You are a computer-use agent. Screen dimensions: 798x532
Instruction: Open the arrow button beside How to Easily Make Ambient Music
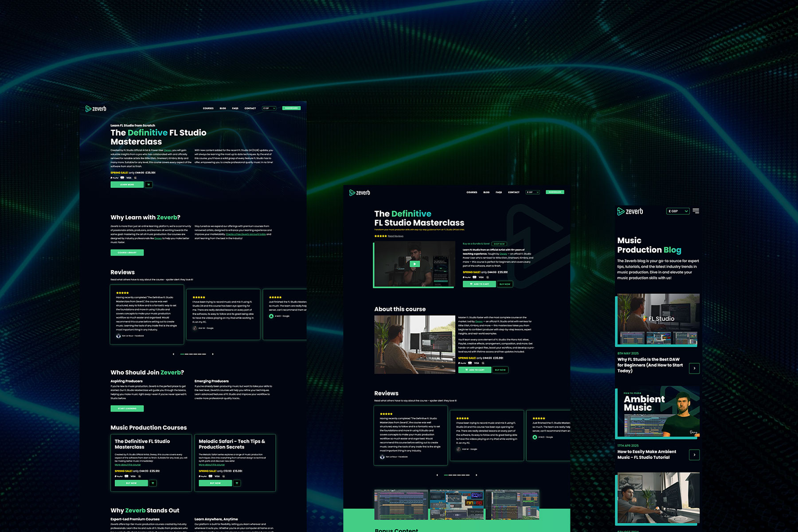pyautogui.click(x=694, y=454)
